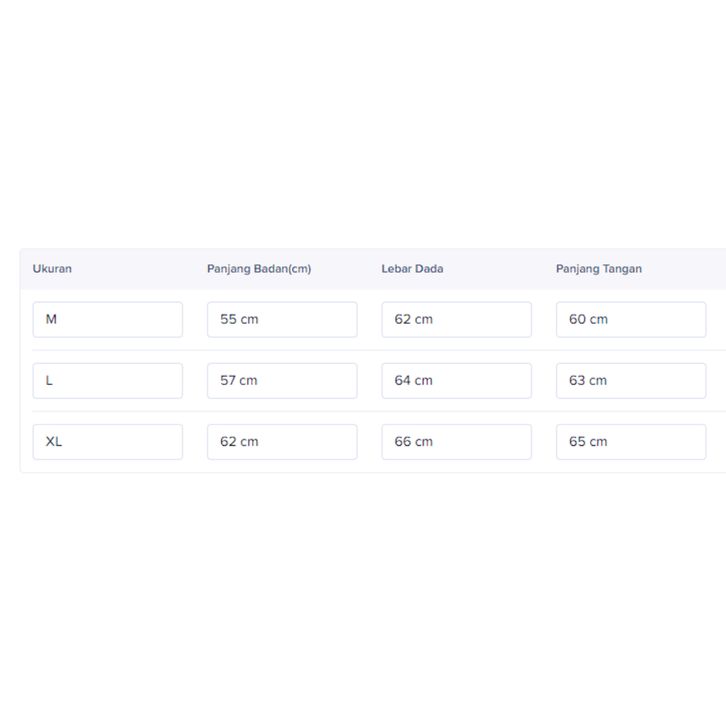The image size is (726, 726).
Task: Select the 64 cm Lebar Dada field
Action: (x=456, y=381)
